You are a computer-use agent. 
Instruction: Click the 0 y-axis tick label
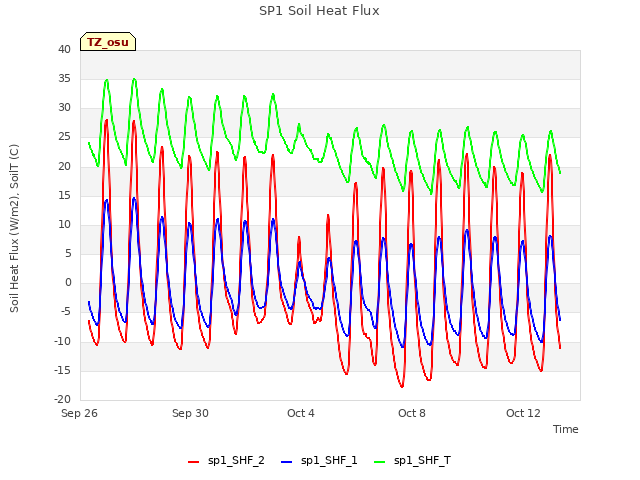coord(68,283)
